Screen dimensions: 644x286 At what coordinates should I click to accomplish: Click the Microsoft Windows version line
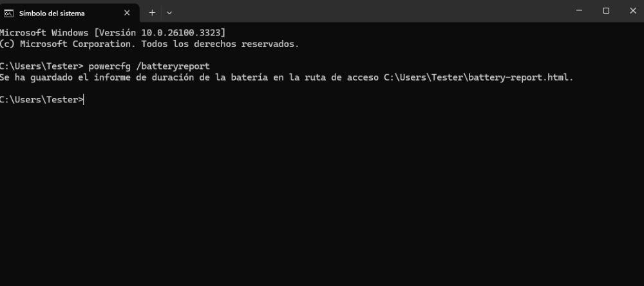click(113, 32)
